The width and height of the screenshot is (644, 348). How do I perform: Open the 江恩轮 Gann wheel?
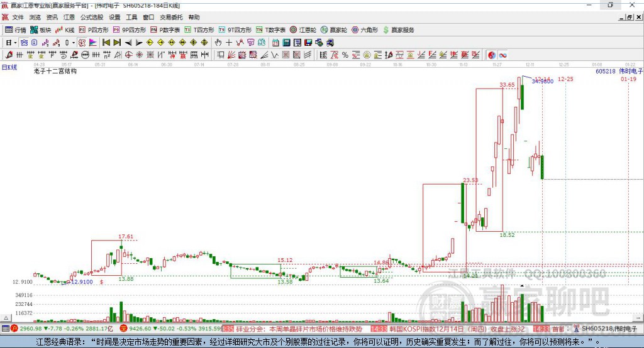tap(303, 30)
